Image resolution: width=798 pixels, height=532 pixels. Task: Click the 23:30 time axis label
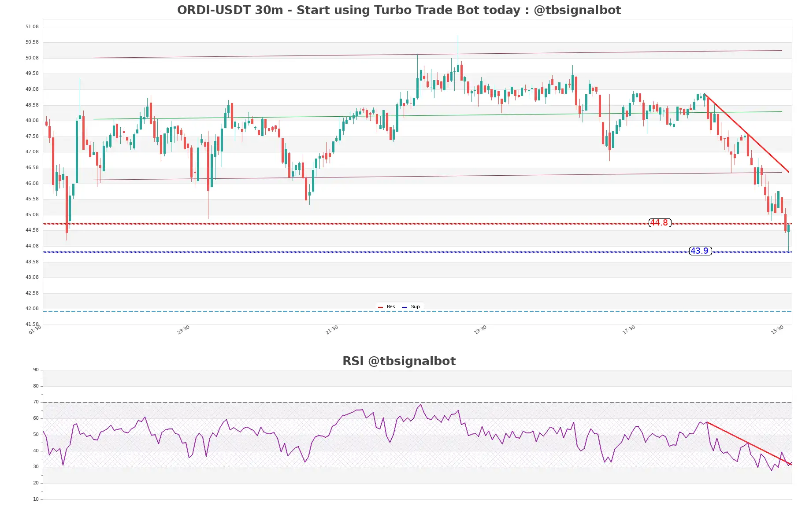183,330
